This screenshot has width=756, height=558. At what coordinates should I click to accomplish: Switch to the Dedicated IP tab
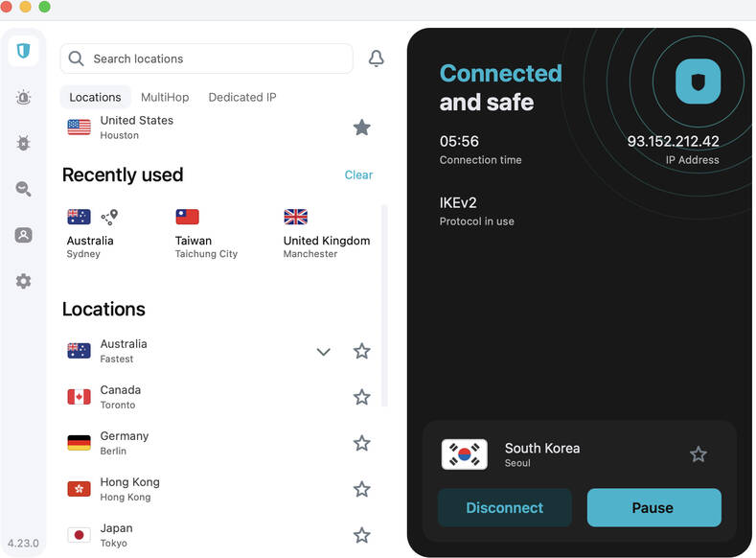pos(242,97)
